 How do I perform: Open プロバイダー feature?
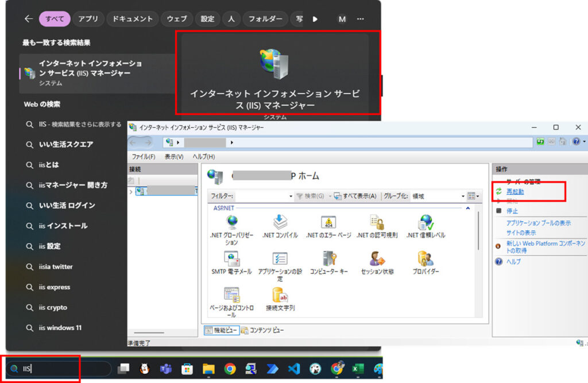coord(425,263)
